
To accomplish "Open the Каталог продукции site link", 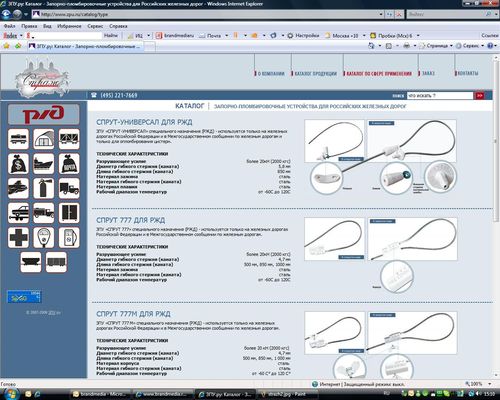I will click(x=316, y=73).
